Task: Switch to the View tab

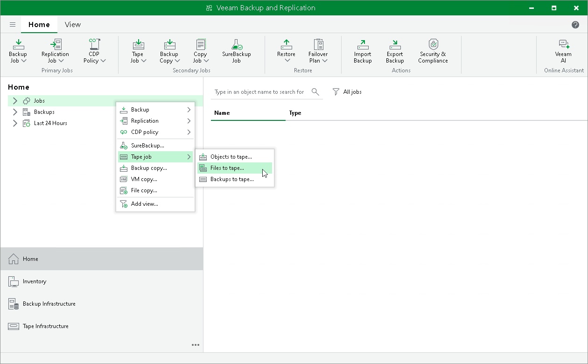Action: tap(72, 24)
